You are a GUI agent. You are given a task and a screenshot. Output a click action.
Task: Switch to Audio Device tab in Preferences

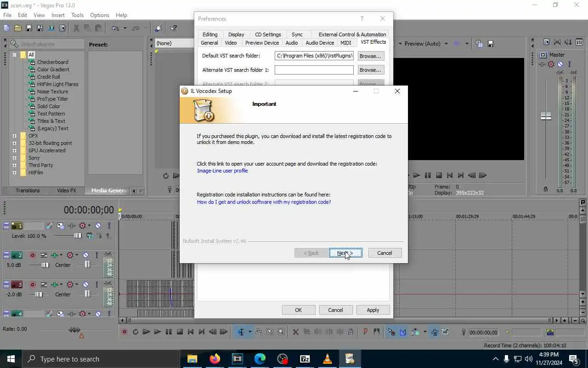(x=320, y=43)
